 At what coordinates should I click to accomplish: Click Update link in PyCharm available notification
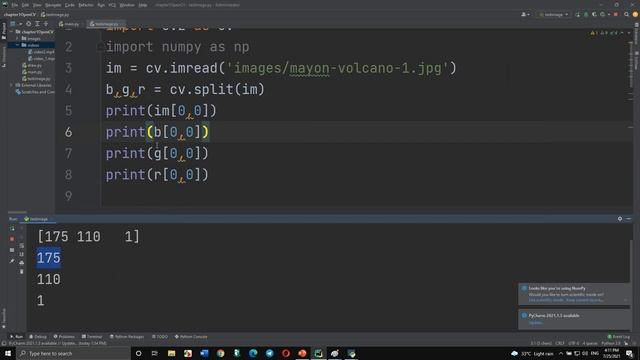tap(536, 322)
